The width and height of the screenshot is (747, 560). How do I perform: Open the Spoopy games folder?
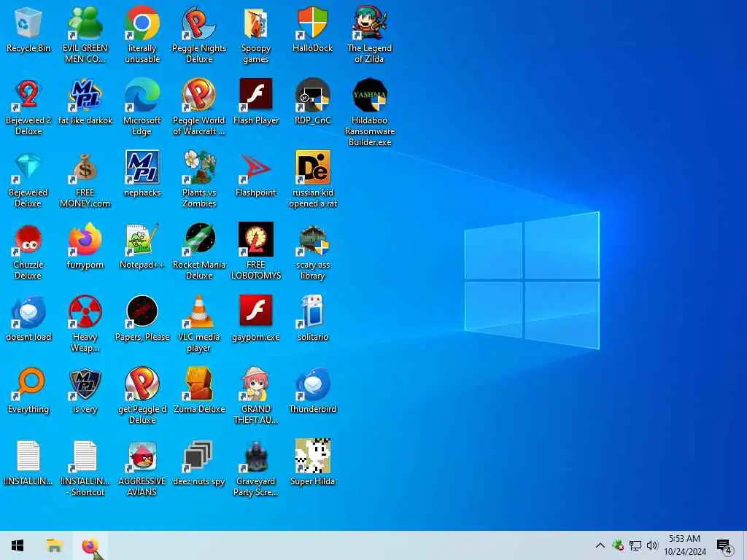click(x=256, y=35)
